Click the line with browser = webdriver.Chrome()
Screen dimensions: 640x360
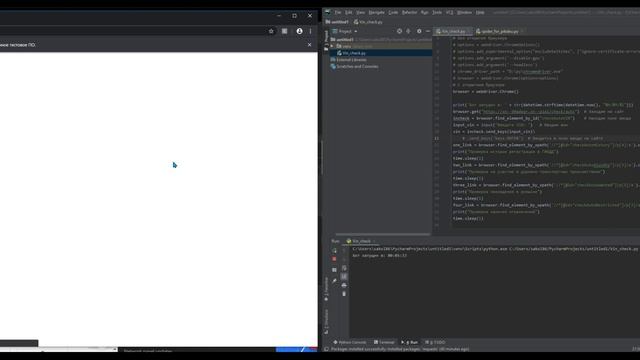486,92
